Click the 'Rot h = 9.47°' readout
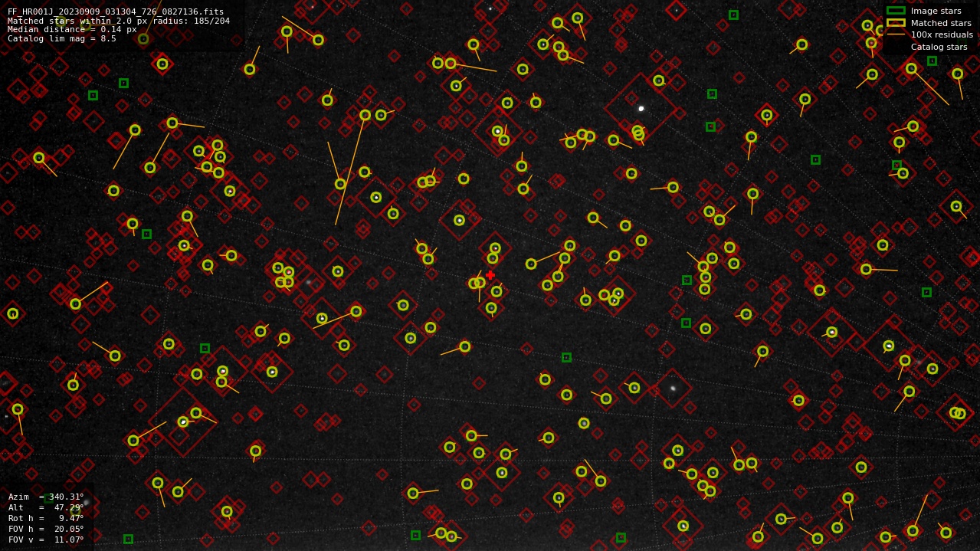Image resolution: width=980 pixels, height=551 pixels. click(x=46, y=518)
